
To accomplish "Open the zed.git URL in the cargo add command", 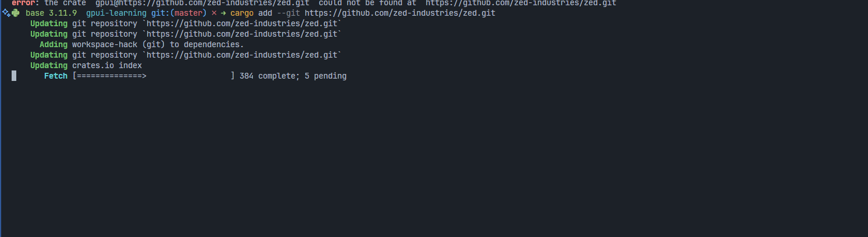I will click(x=400, y=13).
